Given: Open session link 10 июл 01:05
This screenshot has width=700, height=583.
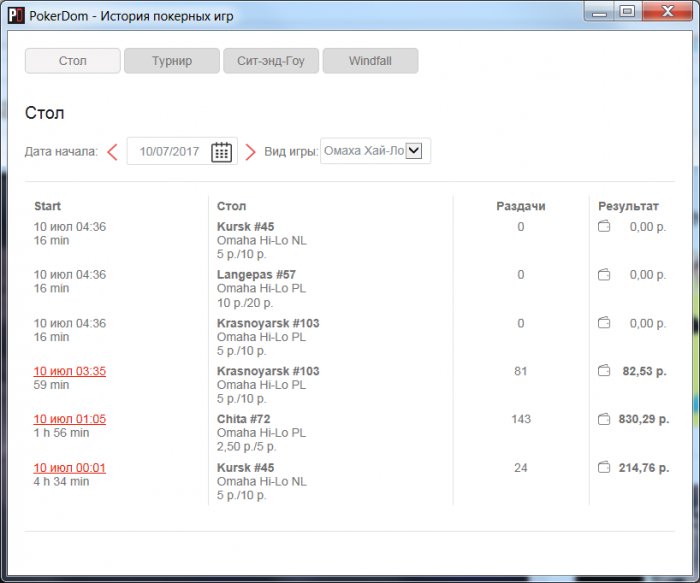Looking at the screenshot, I should coord(70,419).
